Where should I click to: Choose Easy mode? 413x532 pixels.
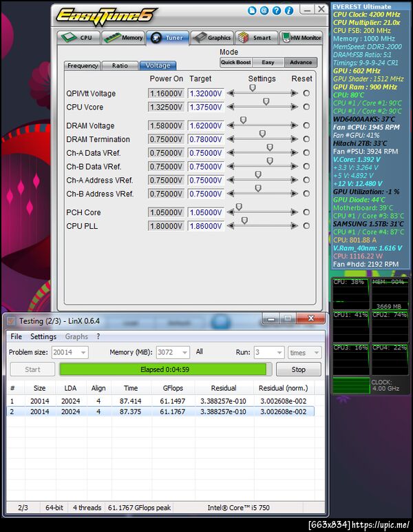tap(268, 63)
